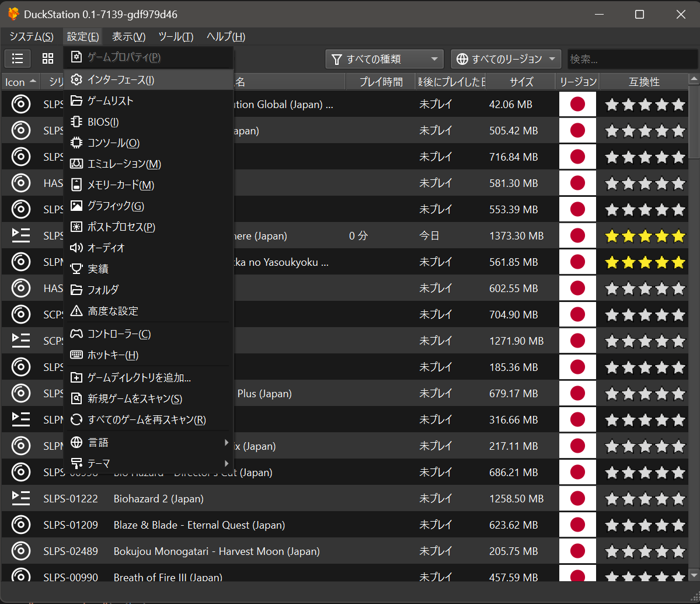The image size is (700, 604).
Task: Click the Achievements (実績) trophy icon
Action: tap(76, 269)
